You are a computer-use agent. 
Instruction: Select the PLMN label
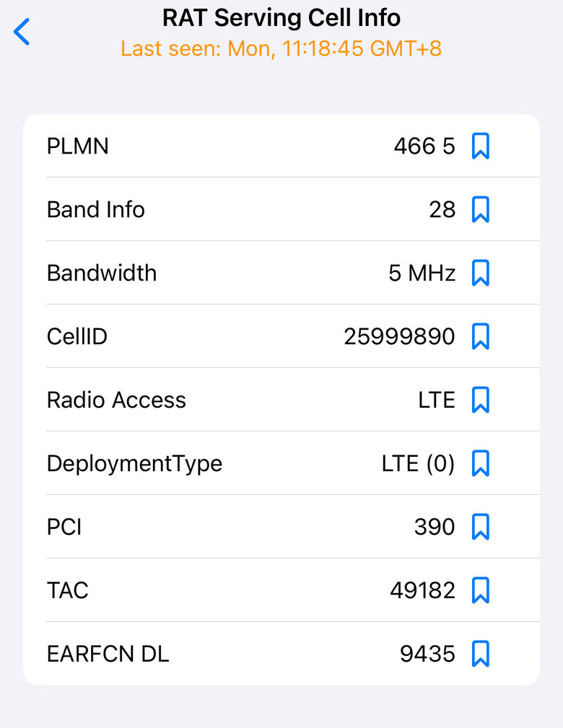pyautogui.click(x=77, y=146)
